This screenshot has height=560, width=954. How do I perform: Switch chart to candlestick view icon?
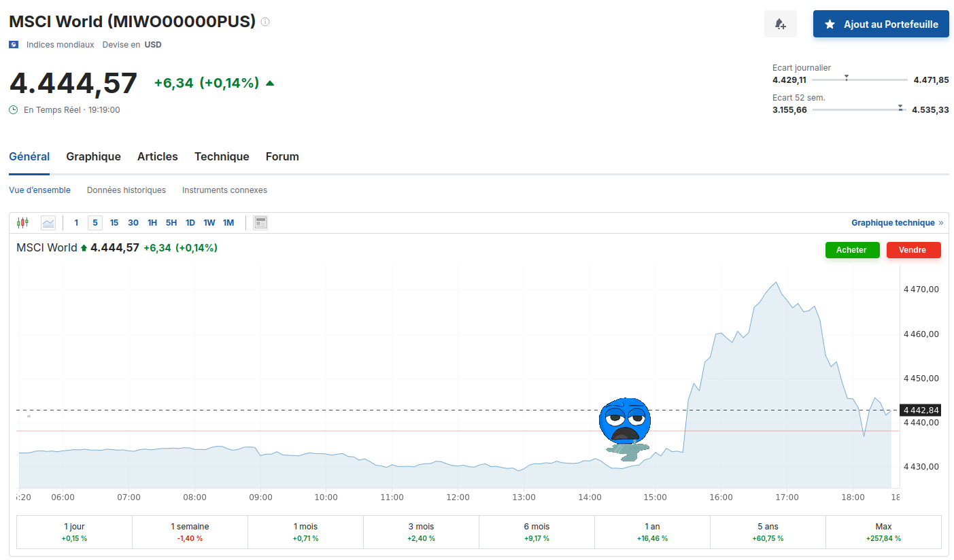point(23,222)
